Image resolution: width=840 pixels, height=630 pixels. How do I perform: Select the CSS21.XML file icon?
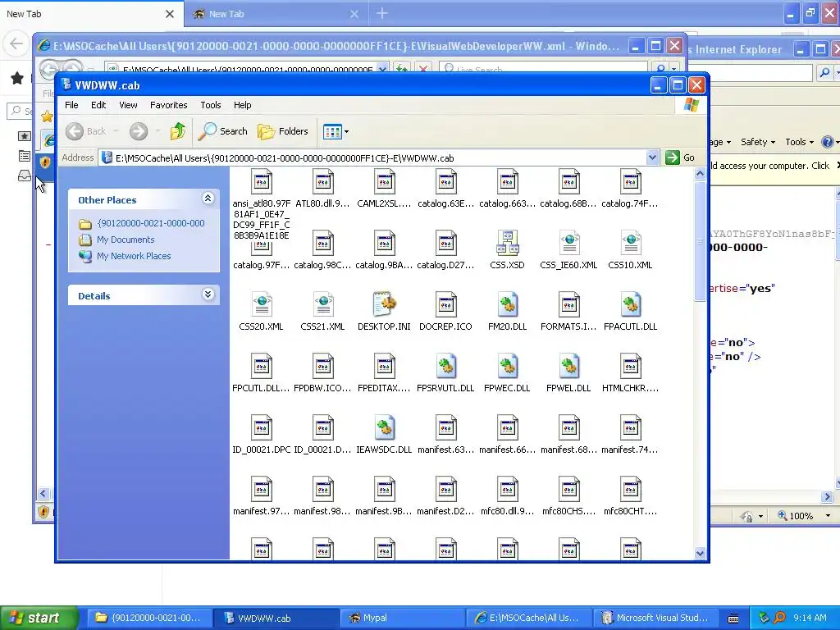322,305
